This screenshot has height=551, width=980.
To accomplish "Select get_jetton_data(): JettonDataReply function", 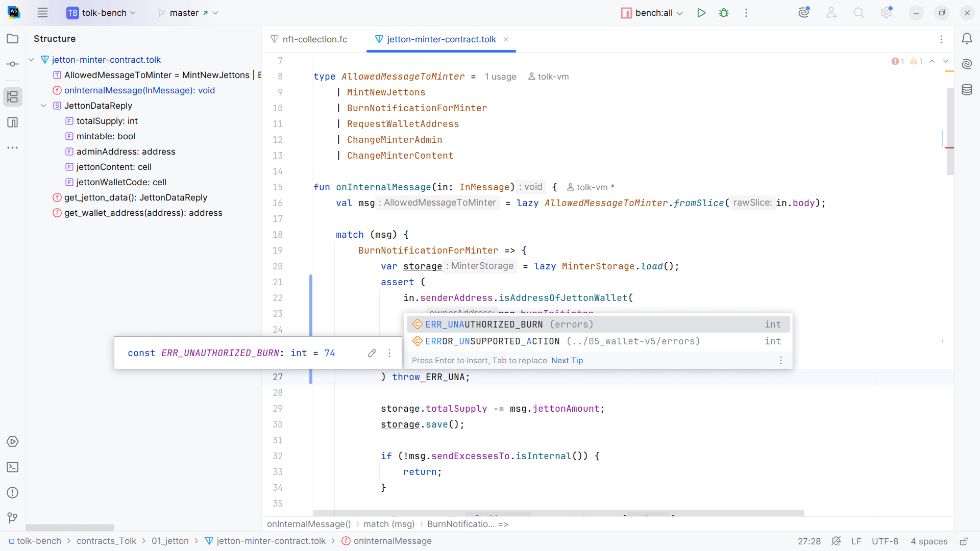I will point(135,197).
